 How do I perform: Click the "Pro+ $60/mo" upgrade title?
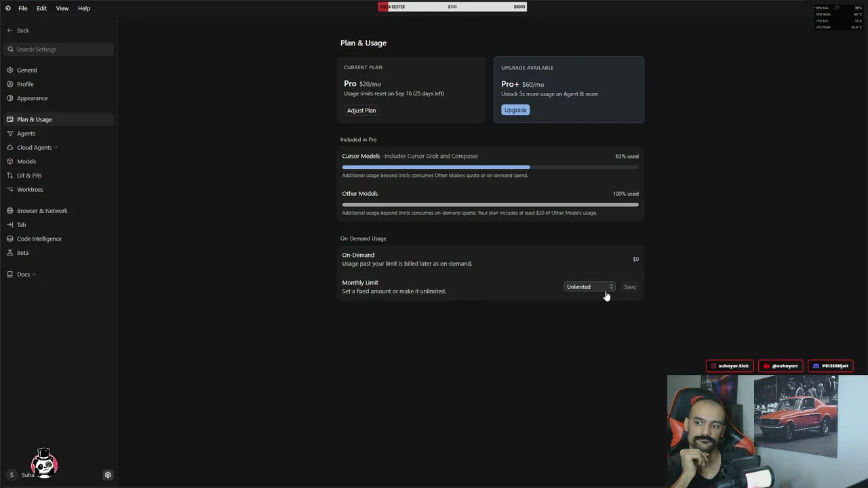(523, 84)
